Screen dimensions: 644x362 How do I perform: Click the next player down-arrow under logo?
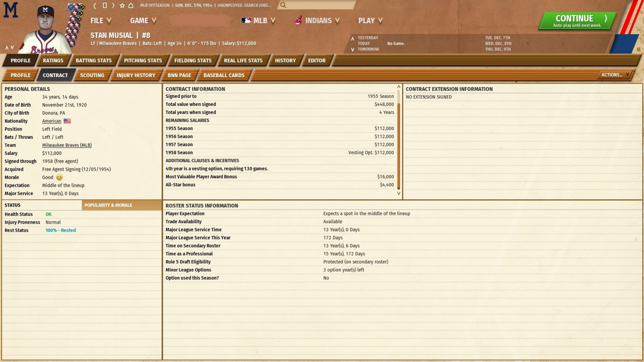pos(12,48)
